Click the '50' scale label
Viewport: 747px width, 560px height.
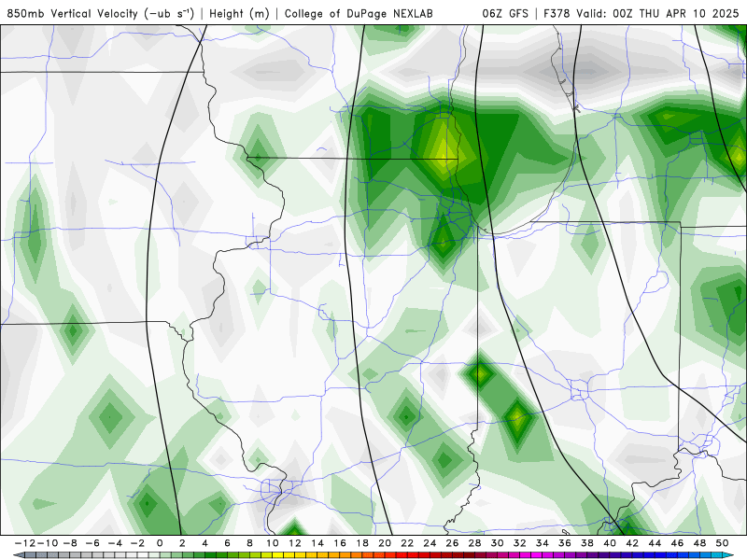point(722,543)
